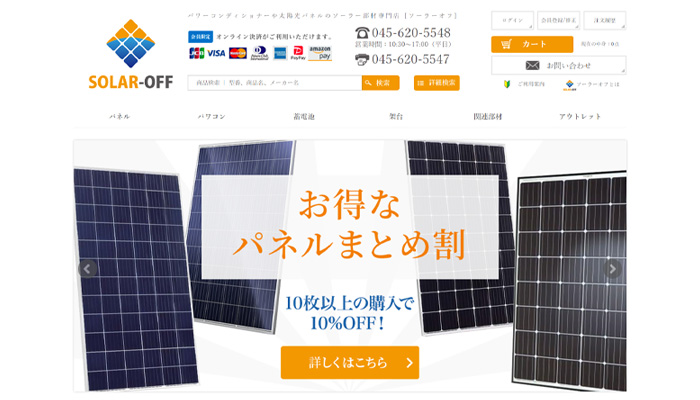
Task: Click the Mastercard logo
Action: coord(238,53)
